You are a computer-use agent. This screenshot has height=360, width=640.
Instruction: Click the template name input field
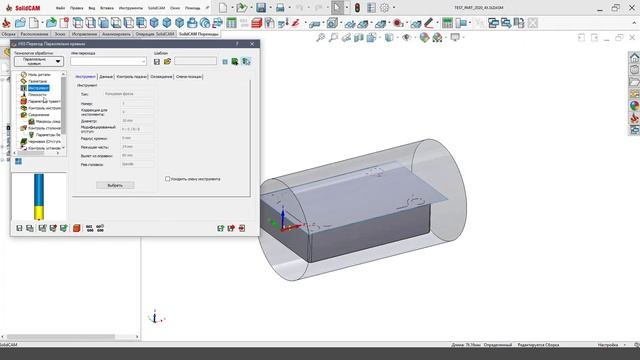[196, 61]
